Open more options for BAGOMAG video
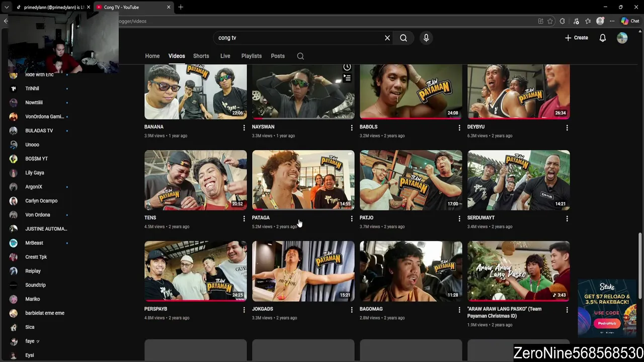The height and width of the screenshot is (362, 644). click(x=459, y=310)
